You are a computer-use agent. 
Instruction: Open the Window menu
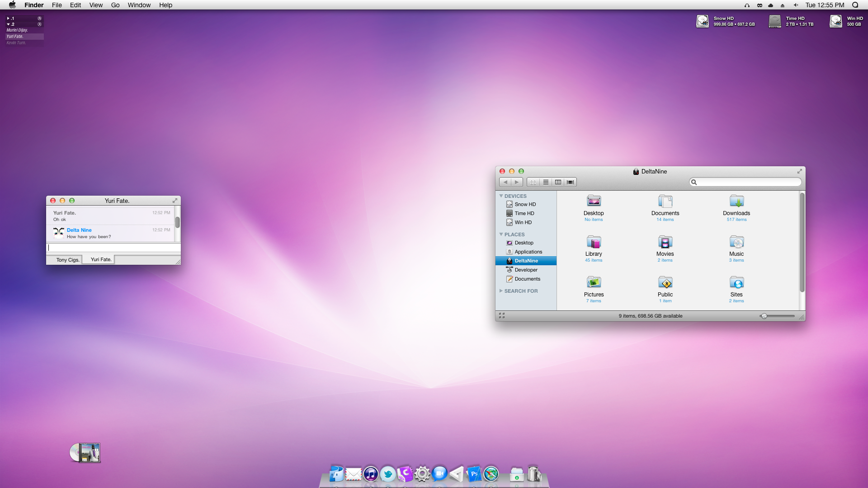point(139,5)
